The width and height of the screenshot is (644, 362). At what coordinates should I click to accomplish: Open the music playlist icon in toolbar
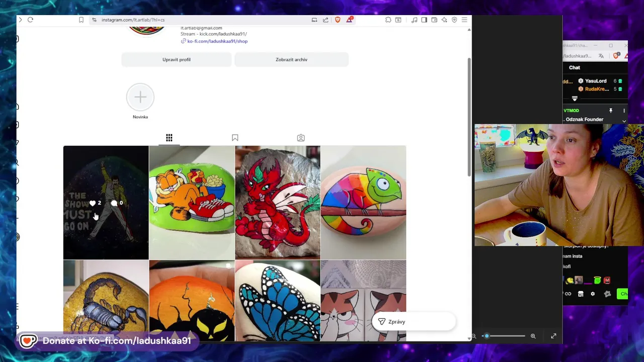[414, 20]
